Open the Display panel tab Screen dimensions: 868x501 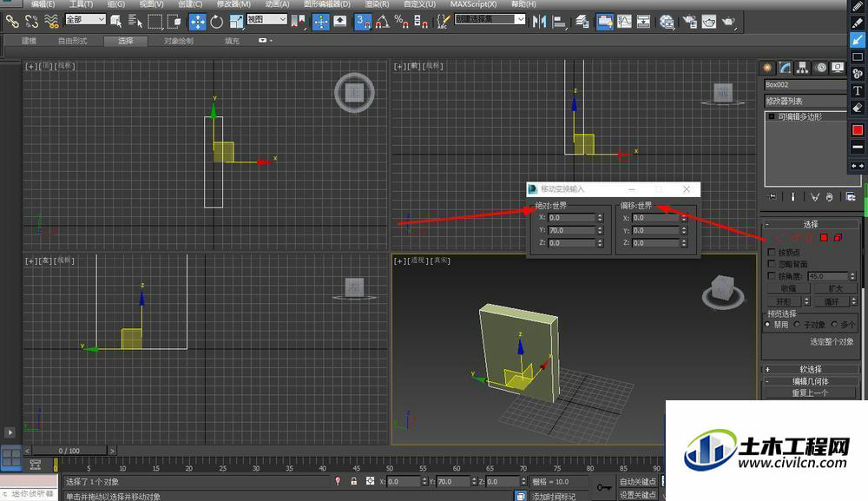838,68
